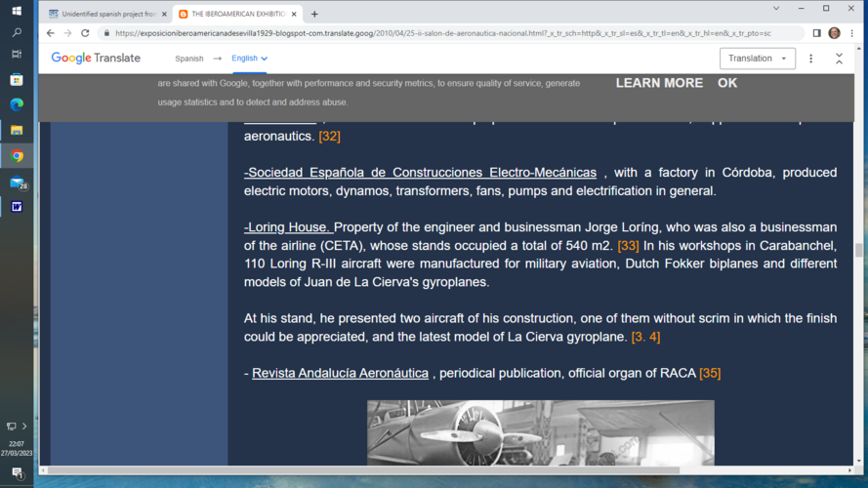Open the Google Translate logo link
The height and width of the screenshot is (488, 868).
tap(96, 59)
